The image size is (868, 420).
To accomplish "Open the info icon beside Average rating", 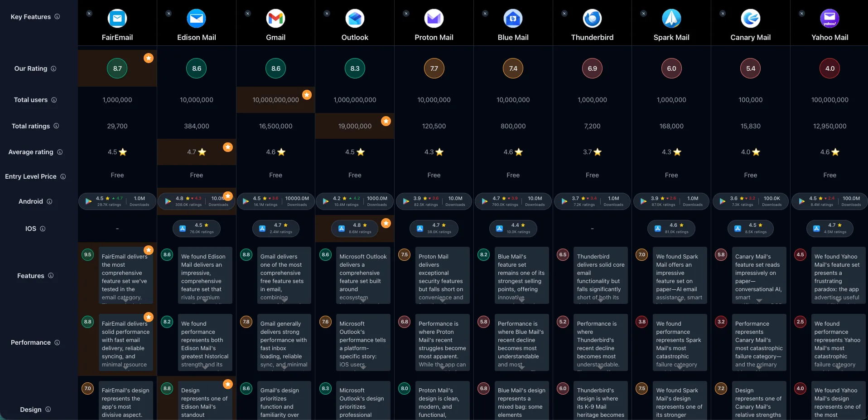I will coord(60,152).
